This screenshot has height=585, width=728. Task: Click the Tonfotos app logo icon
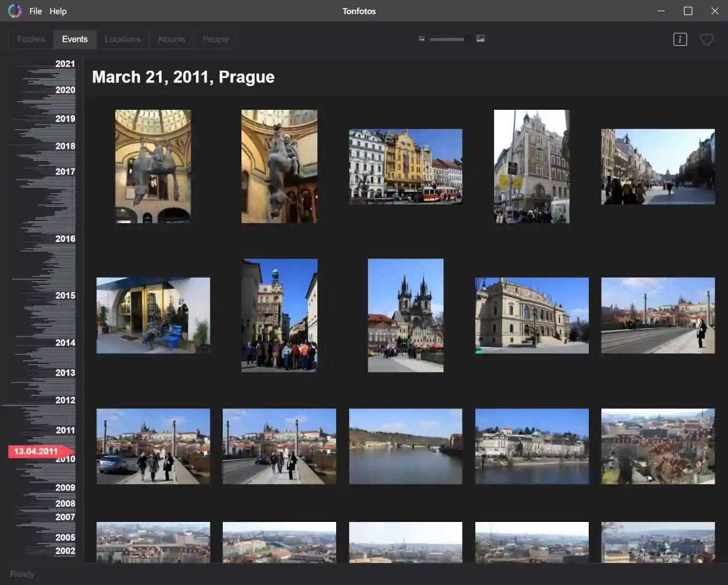click(14, 11)
